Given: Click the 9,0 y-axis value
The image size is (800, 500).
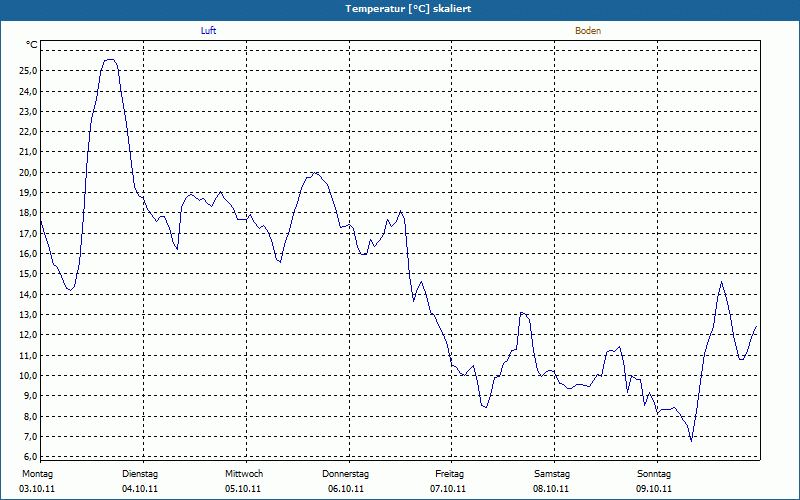Looking at the screenshot, I should coord(30,395).
